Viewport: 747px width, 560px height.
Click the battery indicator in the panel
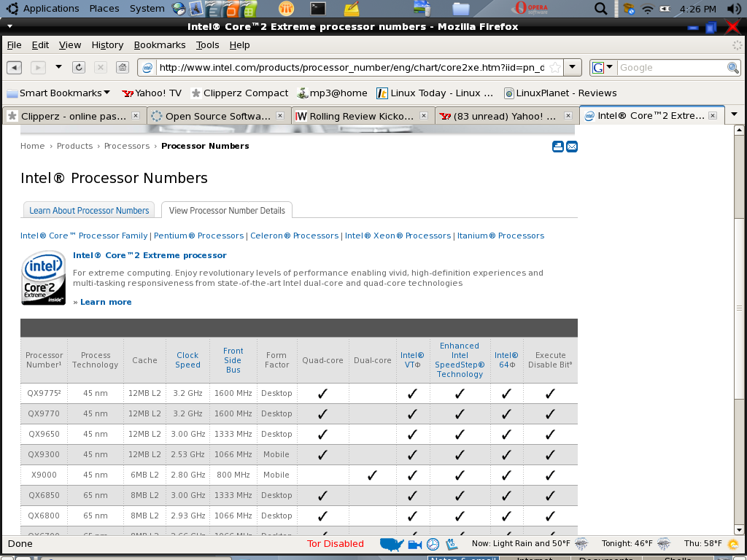pos(665,9)
